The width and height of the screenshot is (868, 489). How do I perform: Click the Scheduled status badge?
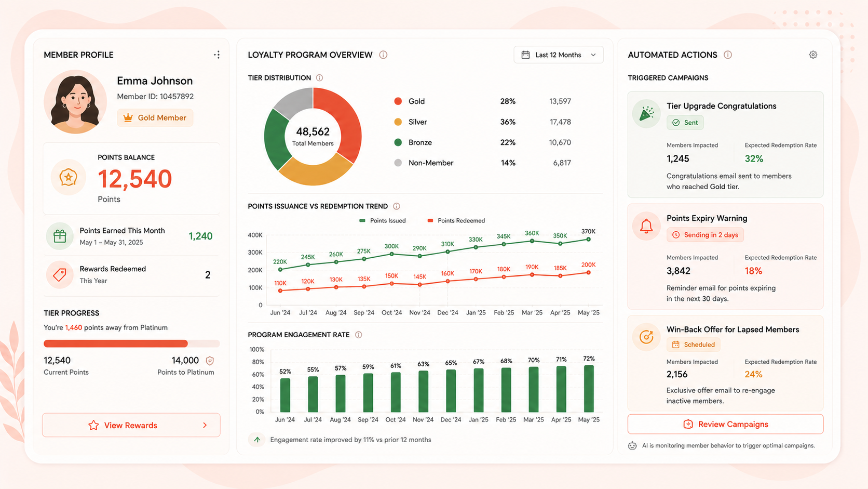coord(693,345)
